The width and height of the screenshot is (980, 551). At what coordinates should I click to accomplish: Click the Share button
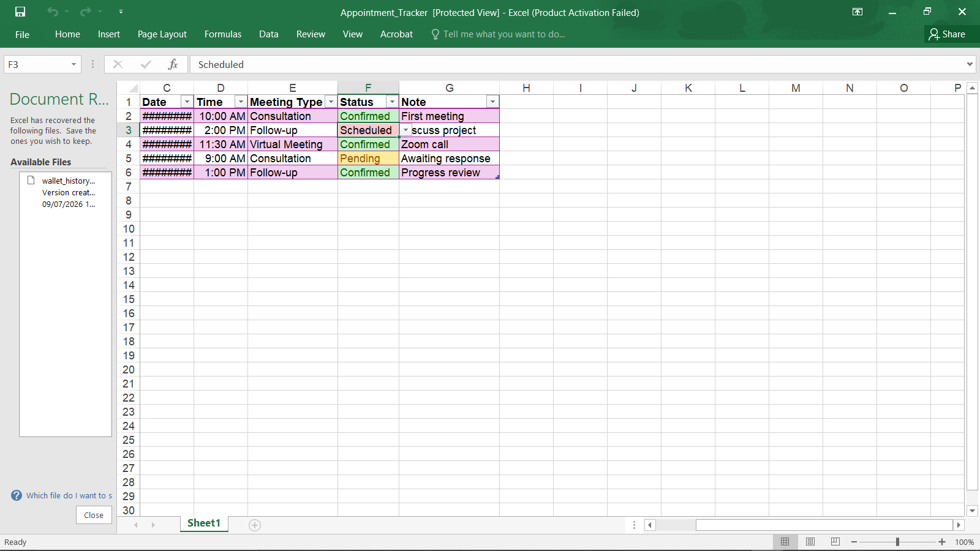click(x=947, y=34)
